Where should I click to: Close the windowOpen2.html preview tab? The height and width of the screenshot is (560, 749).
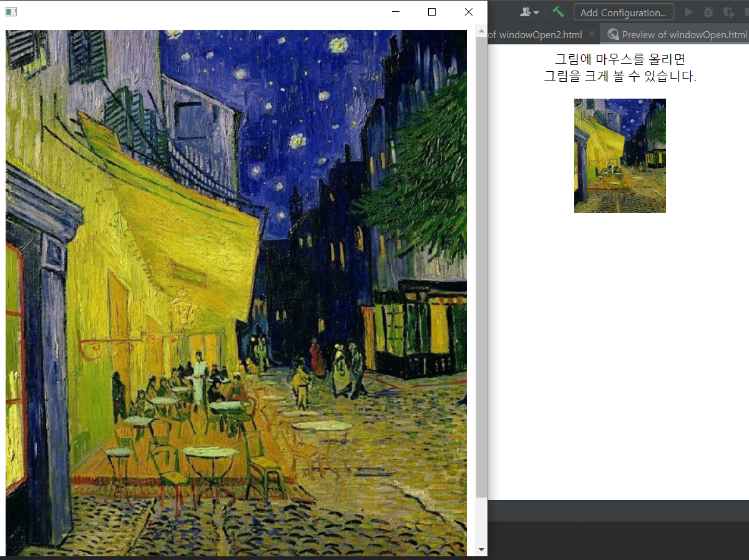(x=592, y=34)
